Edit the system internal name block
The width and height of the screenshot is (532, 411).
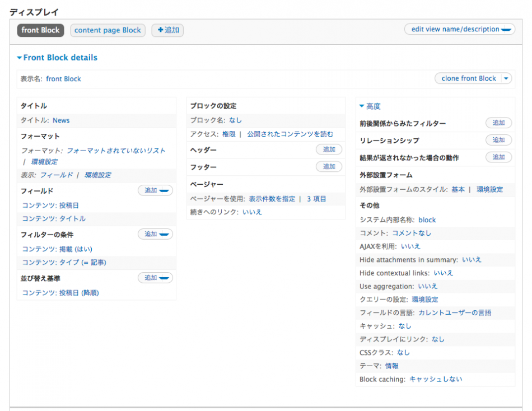click(427, 219)
